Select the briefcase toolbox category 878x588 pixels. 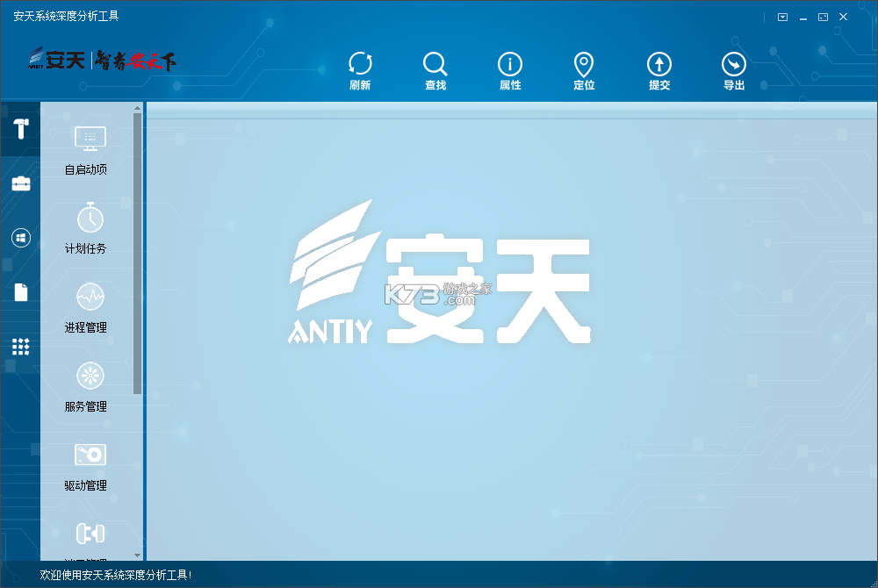pos(21,183)
